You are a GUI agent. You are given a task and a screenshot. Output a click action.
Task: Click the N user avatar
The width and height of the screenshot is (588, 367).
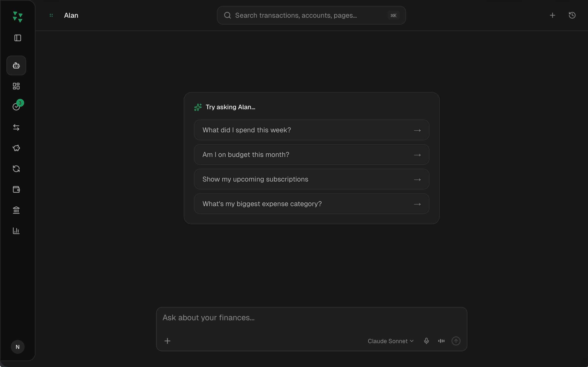click(x=17, y=347)
